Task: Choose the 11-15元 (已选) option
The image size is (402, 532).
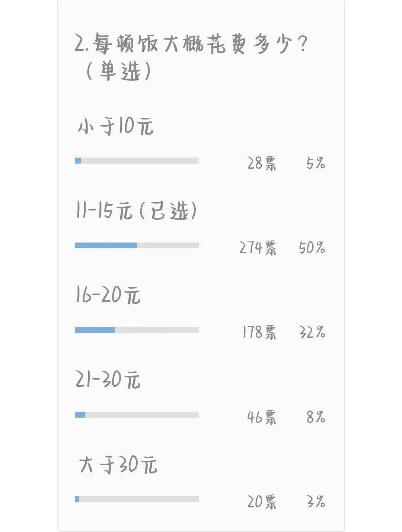Action: pos(136,212)
